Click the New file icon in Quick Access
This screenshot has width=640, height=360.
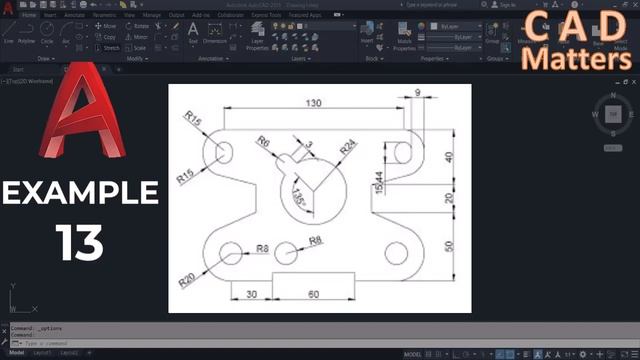[23, 4]
